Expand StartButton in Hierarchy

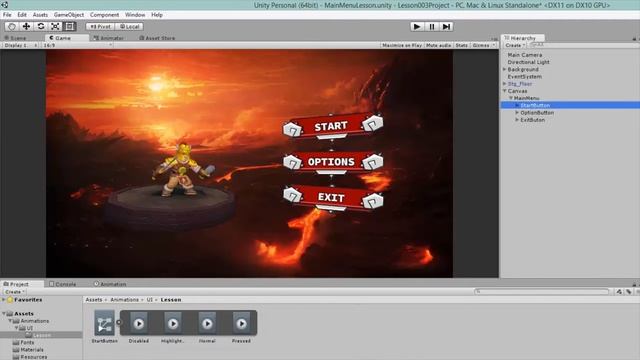coord(517,105)
